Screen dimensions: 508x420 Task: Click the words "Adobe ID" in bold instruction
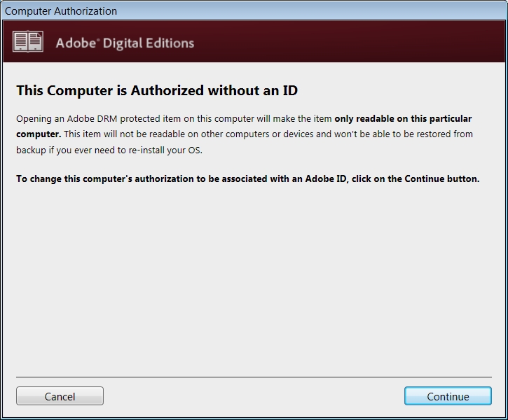(x=326, y=178)
